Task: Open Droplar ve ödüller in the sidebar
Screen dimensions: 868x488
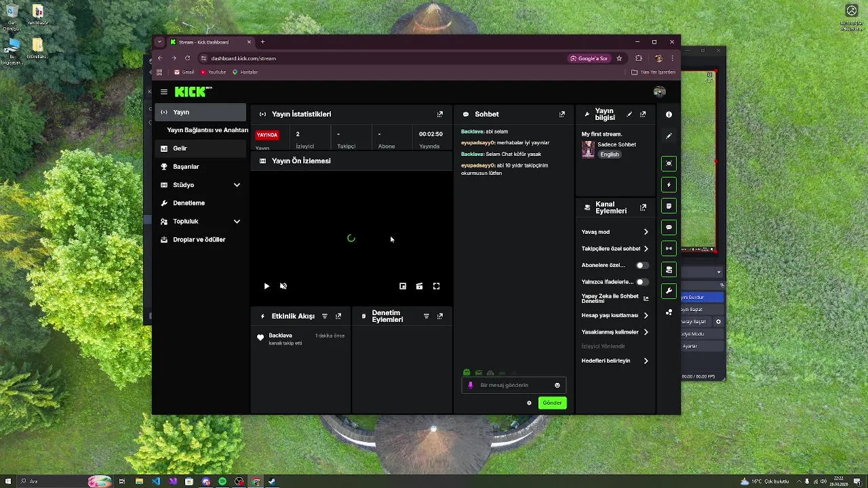Action: click(x=200, y=239)
